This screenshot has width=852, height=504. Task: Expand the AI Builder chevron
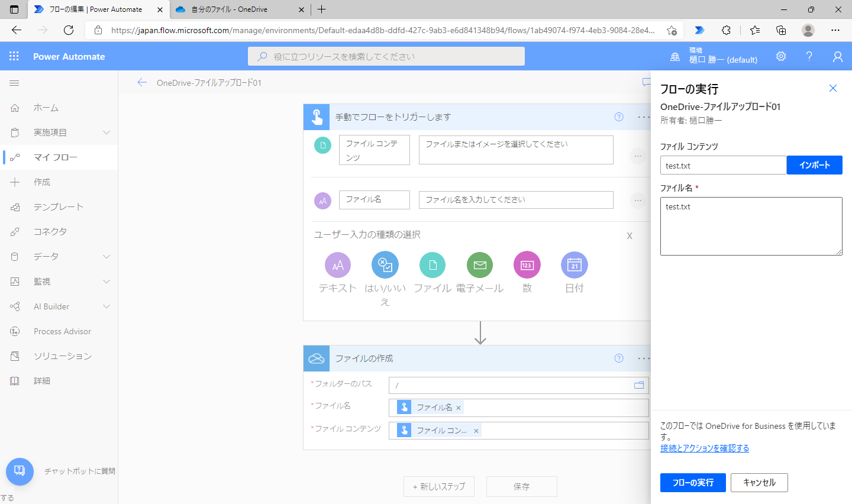tap(106, 306)
